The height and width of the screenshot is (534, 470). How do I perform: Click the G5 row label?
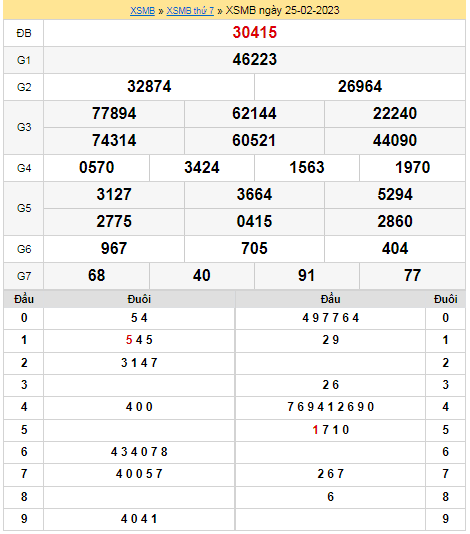click(24, 208)
